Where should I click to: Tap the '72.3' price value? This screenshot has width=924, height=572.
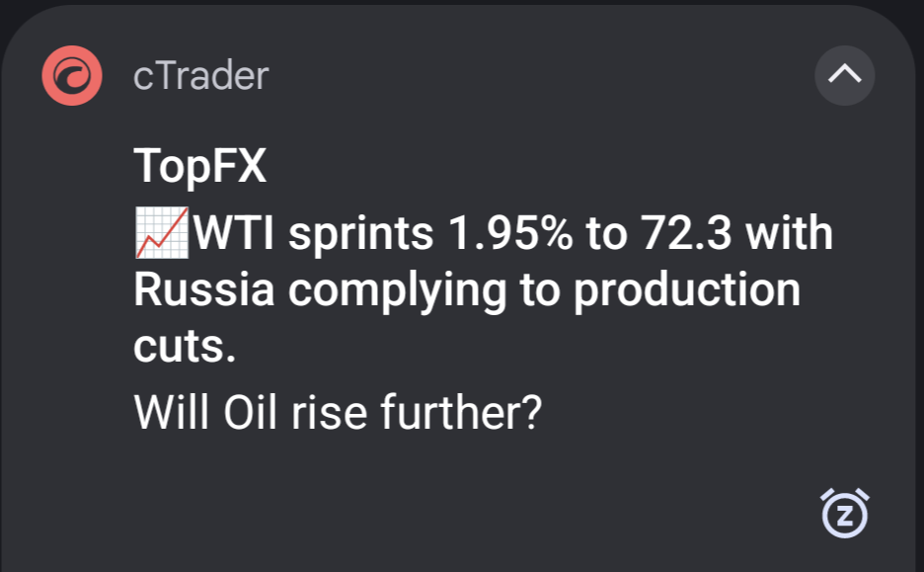[x=686, y=233]
